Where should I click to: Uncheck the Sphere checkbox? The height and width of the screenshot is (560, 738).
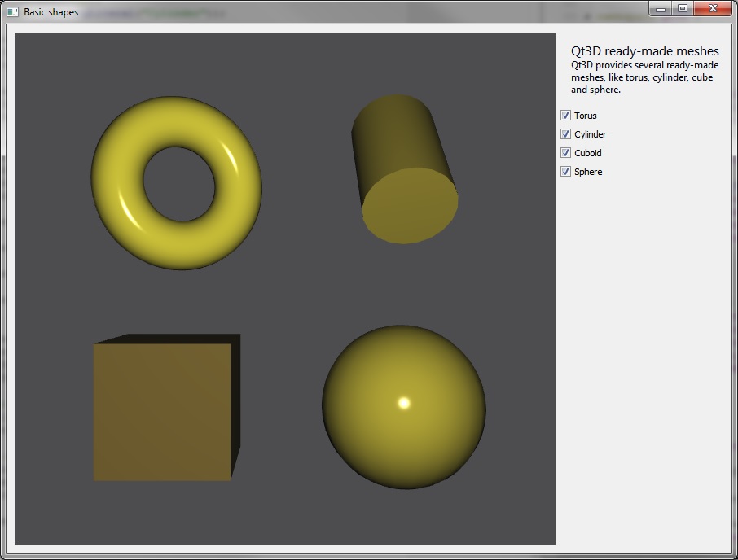tap(565, 171)
